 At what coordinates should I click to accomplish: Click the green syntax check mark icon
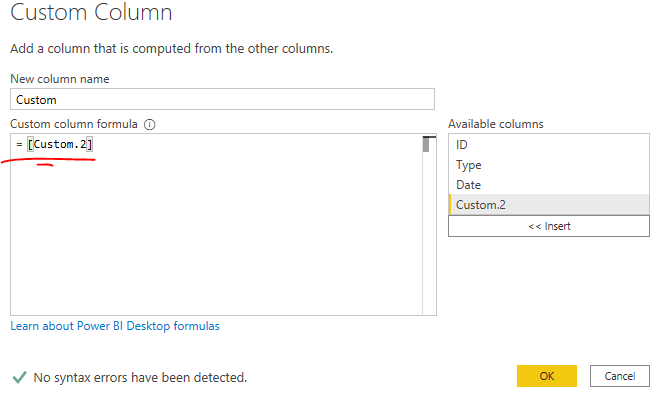coord(19,377)
